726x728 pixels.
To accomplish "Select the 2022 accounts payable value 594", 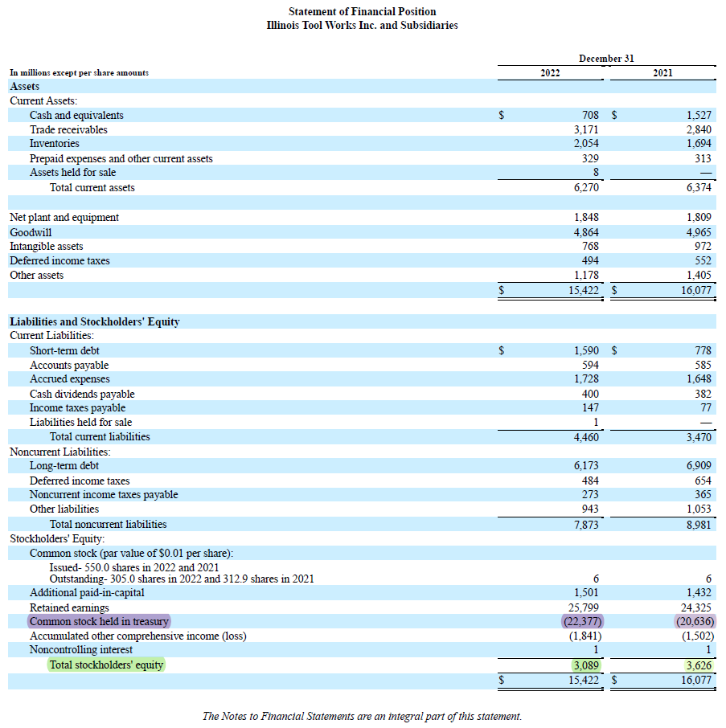I will [590, 365].
